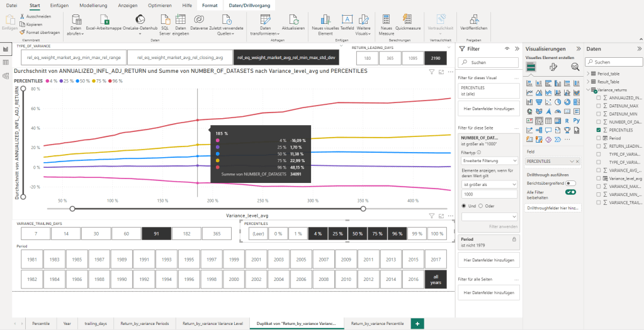Click the Aktualisieren refresh icon
The width and height of the screenshot is (644, 330).
[x=293, y=19]
